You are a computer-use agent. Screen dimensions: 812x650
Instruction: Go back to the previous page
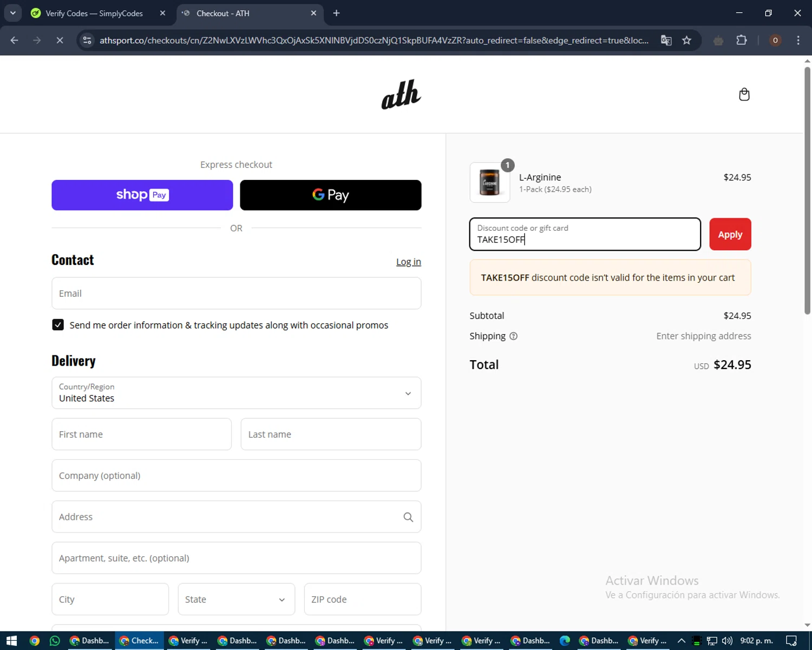pyautogui.click(x=15, y=40)
